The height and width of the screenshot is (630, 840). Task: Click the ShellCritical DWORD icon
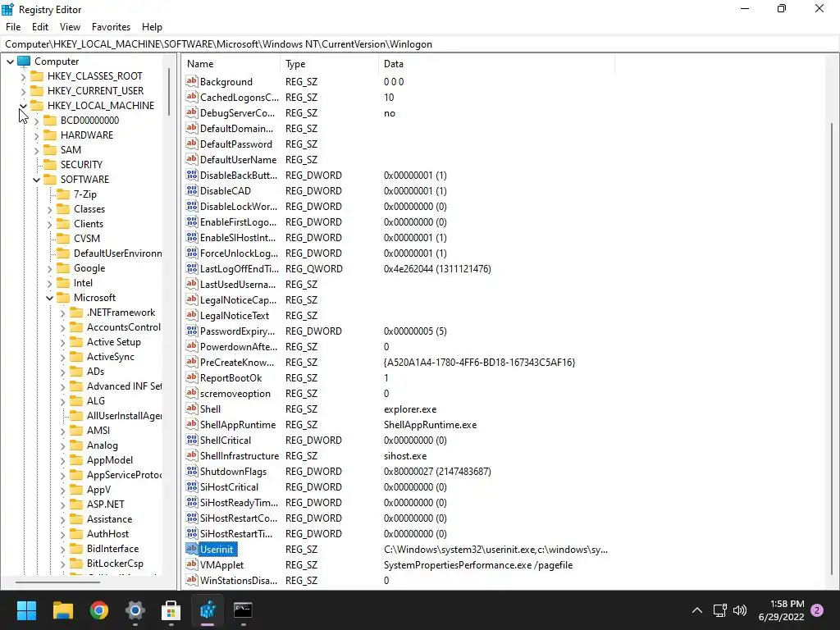click(192, 440)
